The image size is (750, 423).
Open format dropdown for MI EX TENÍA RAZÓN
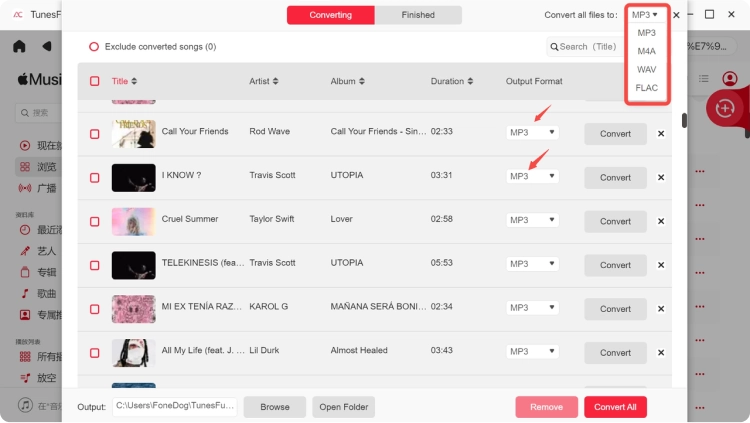pos(532,308)
